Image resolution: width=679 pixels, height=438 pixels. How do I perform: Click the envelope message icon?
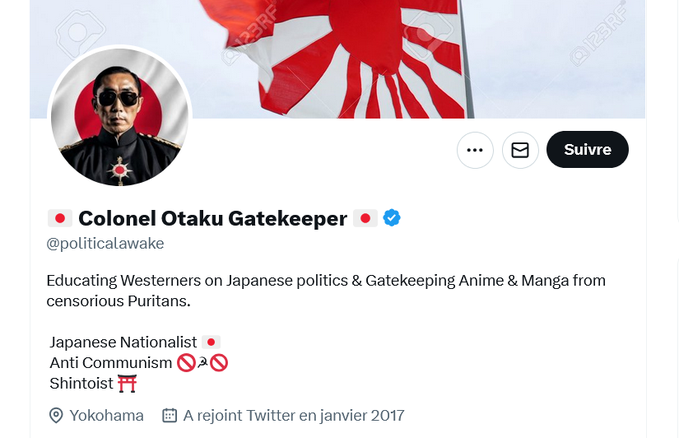pos(520,150)
